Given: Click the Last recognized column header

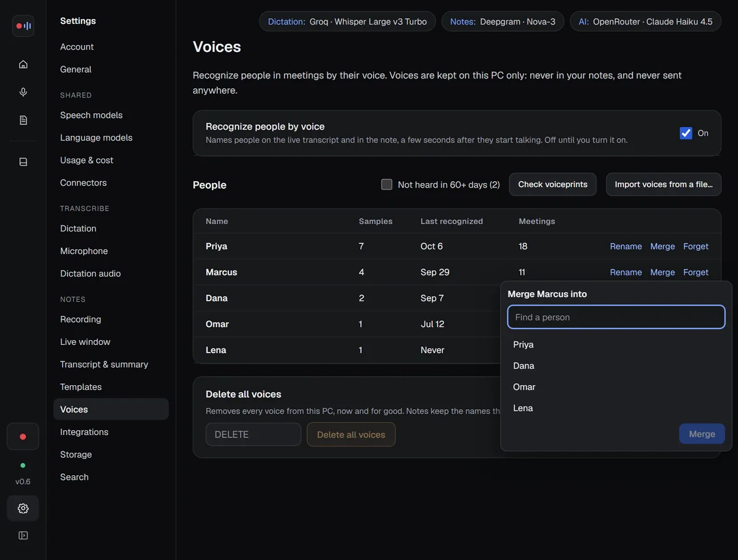Looking at the screenshot, I should tap(452, 221).
